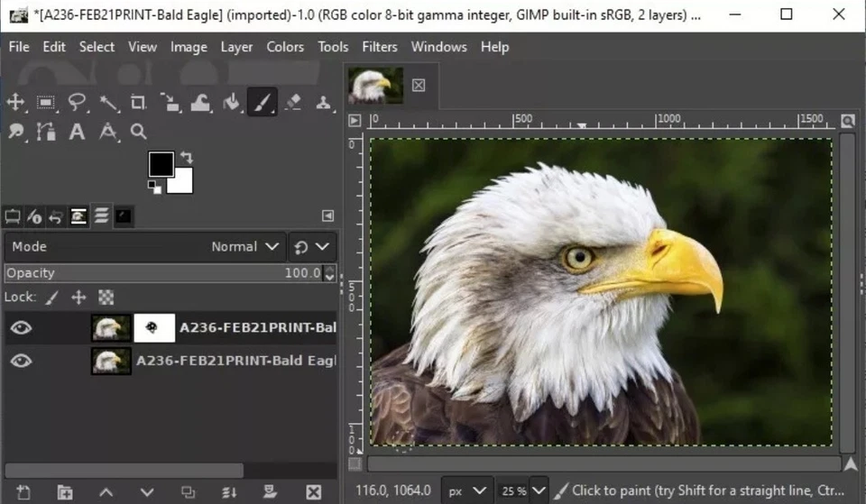Toggle the lock alpha channel checkerboard icon
866x504 pixels.
click(106, 297)
